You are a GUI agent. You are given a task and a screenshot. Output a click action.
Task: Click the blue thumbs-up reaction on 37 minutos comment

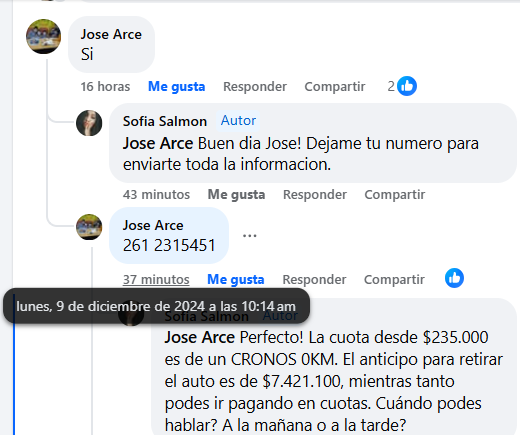point(454,278)
